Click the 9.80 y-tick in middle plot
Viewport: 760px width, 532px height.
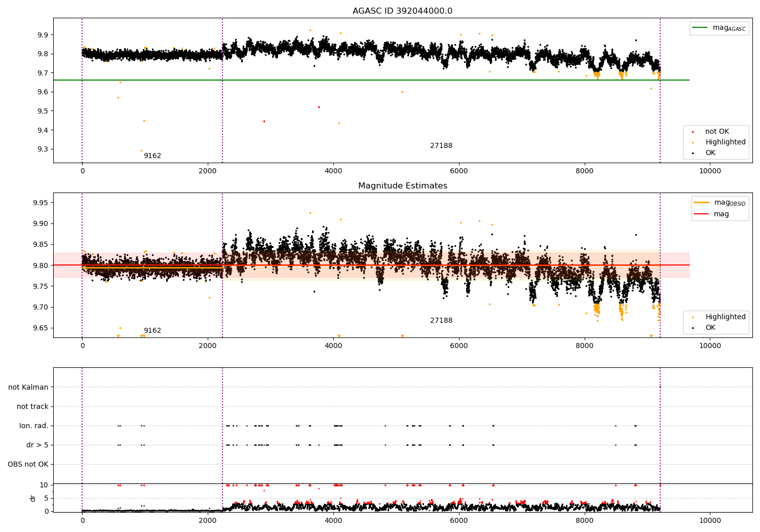click(x=41, y=265)
